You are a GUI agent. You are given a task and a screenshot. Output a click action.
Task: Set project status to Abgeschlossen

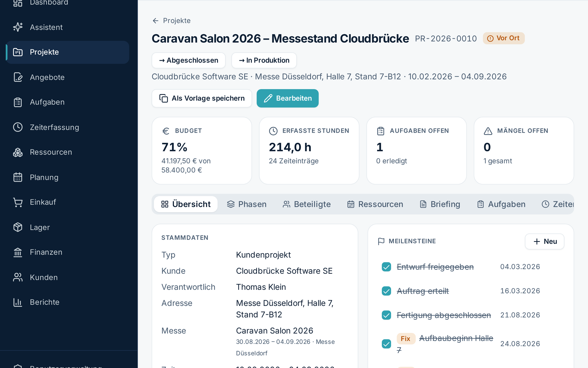coord(188,60)
